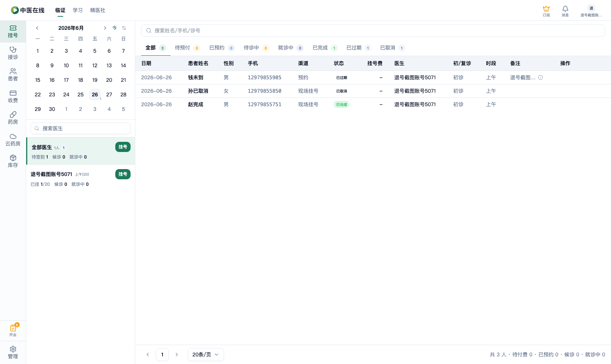Screen dimensions: 611x364
Task: Select the 退号截图账号5071 doctor card
Action: coord(81,179)
